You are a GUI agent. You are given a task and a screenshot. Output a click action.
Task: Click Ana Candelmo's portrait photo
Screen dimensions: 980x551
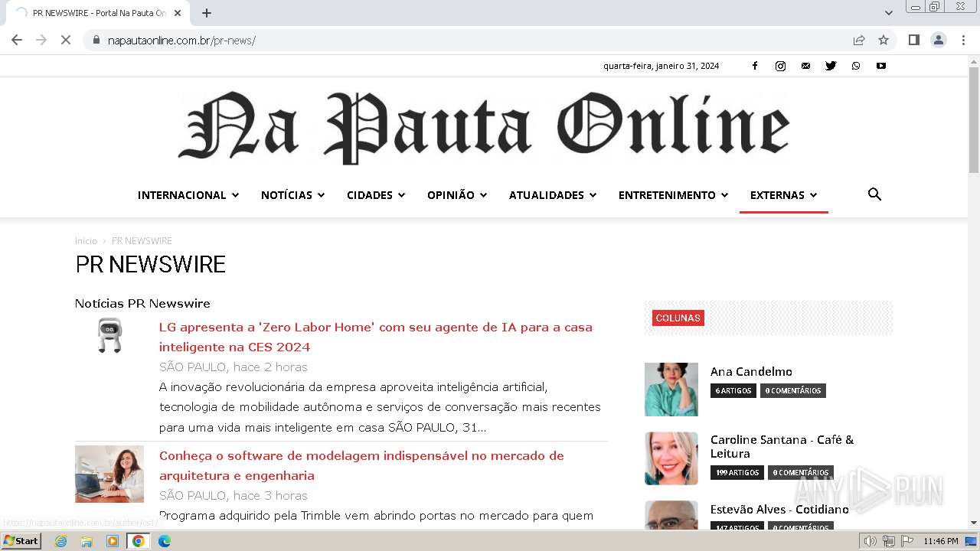tap(671, 390)
